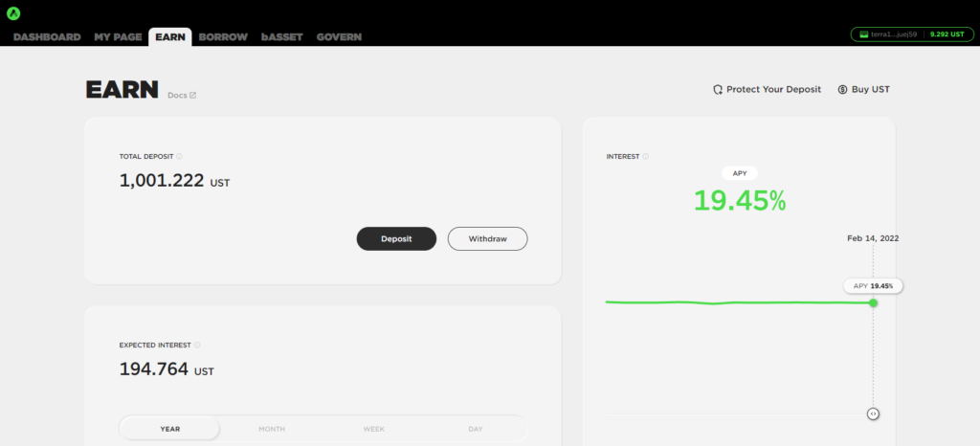The width and height of the screenshot is (980, 446).
Task: Open the wallet balance 9.292 UST badge
Action: pyautogui.click(x=947, y=34)
